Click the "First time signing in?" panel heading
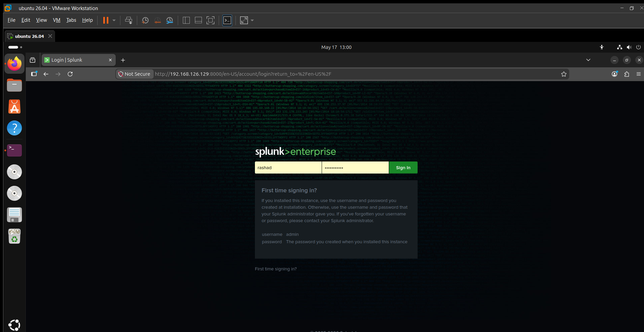 (289, 190)
